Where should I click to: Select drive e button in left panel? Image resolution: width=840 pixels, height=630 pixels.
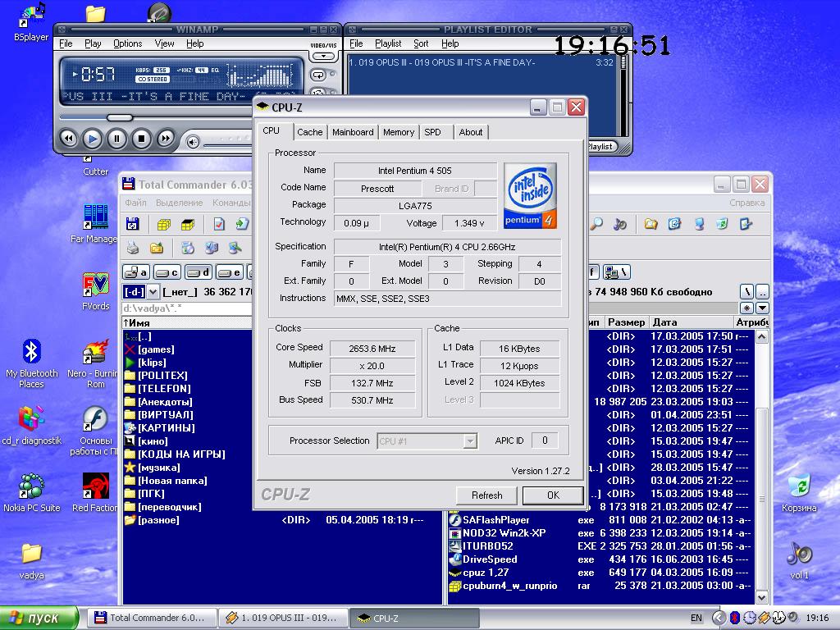pos(230,272)
